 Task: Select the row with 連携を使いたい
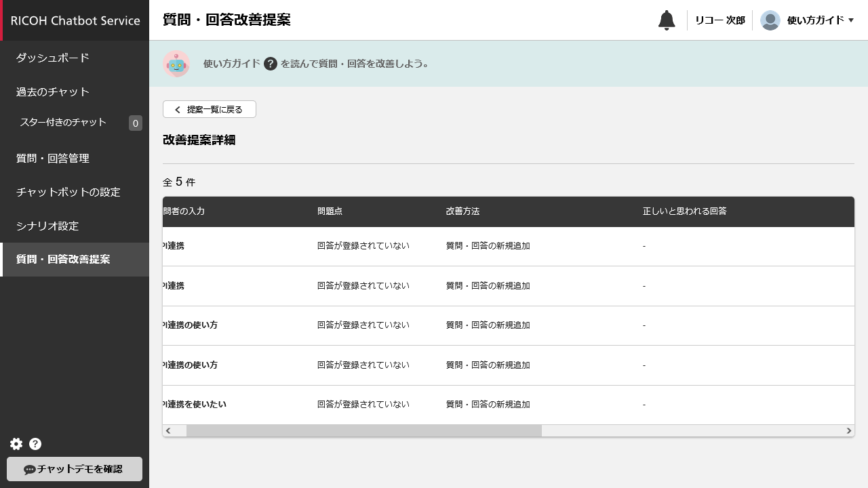pos(407,405)
